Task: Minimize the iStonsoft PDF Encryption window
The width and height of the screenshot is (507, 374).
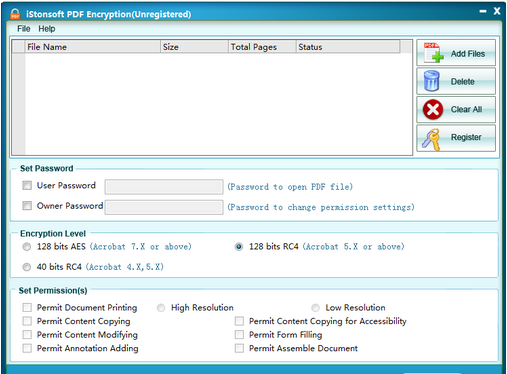Action: (x=483, y=11)
